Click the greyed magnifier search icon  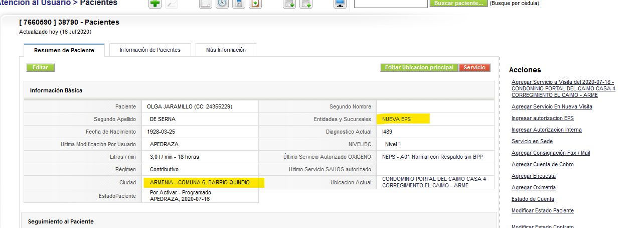172,4
